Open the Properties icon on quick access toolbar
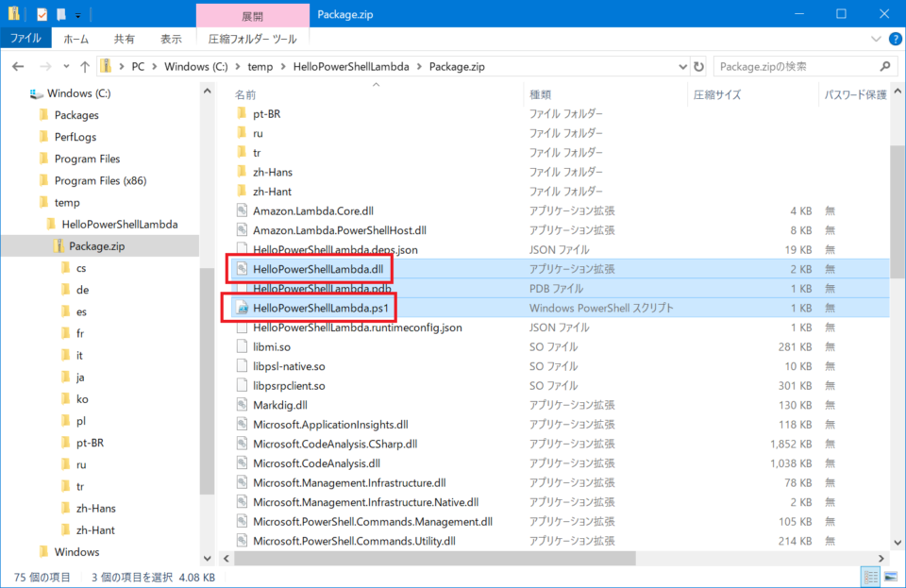Screen dimensions: 906x588 point(41,12)
